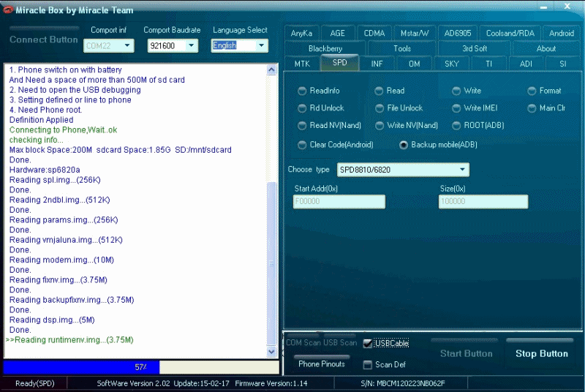
Task: Click the 'Hardware:sp6820a' log line
Action: click(x=45, y=170)
